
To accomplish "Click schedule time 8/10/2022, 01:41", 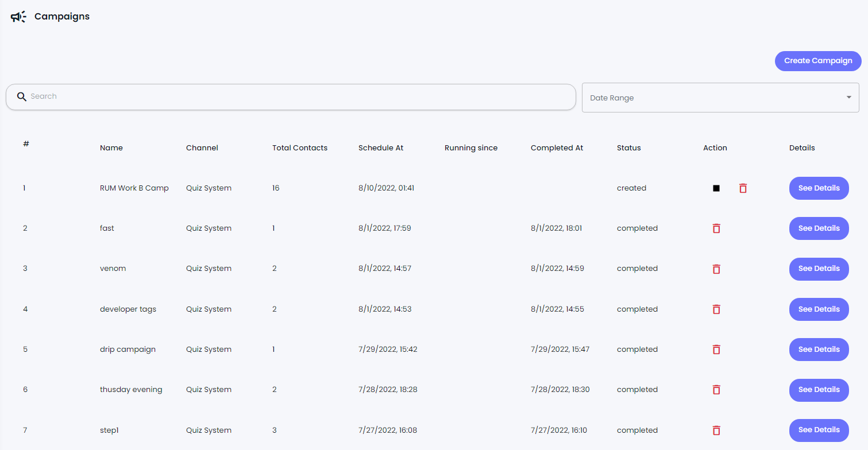I will point(387,188).
